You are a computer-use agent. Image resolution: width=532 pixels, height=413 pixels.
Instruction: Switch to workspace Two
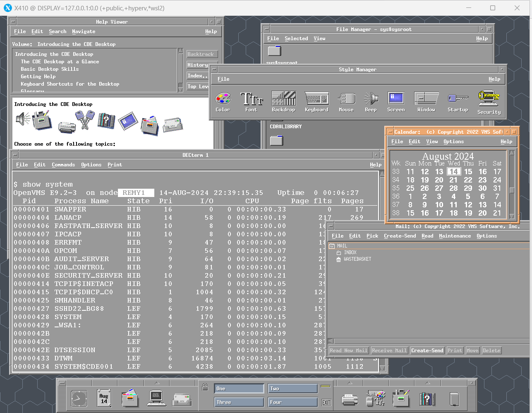click(292, 388)
